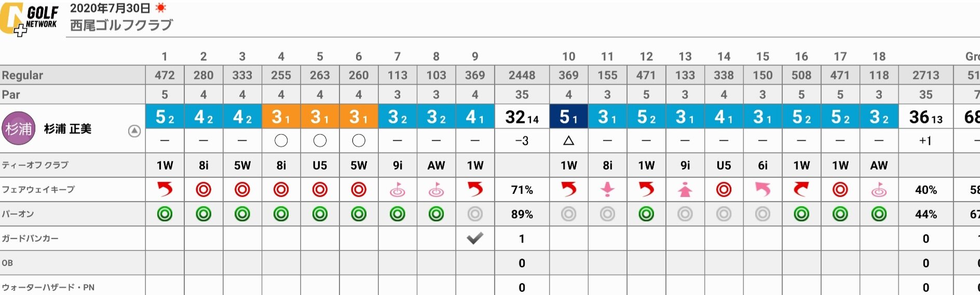Click the hole 13 pink over-shot icon
980x295 pixels.
pyautogui.click(x=685, y=190)
